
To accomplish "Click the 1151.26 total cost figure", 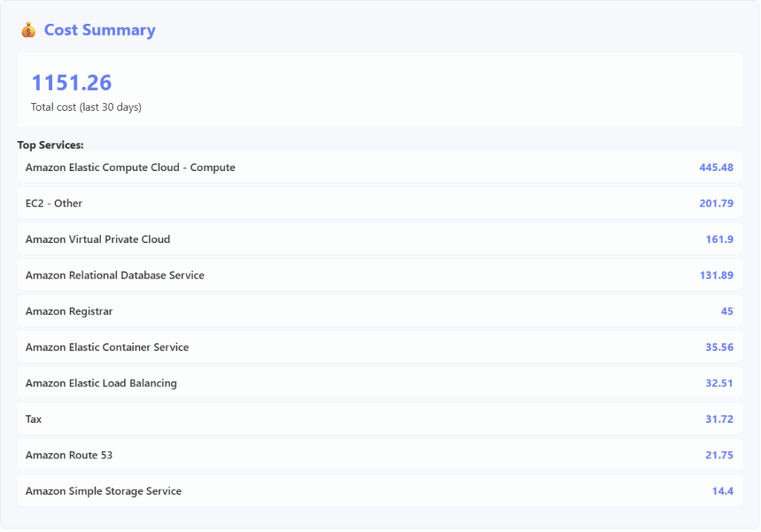I will tap(71, 82).
